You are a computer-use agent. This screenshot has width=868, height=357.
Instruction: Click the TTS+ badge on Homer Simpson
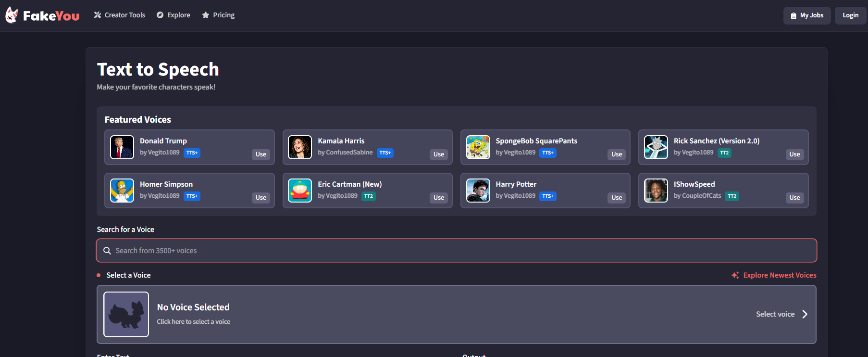[192, 196]
